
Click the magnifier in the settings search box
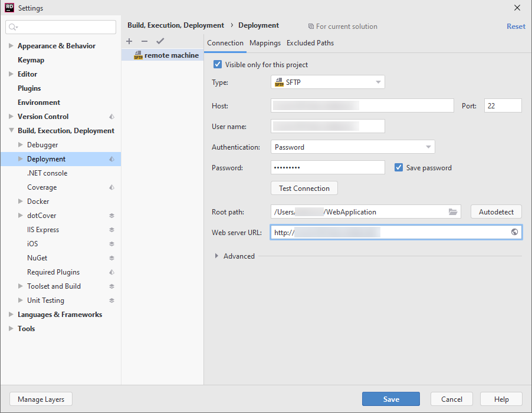[x=12, y=27]
